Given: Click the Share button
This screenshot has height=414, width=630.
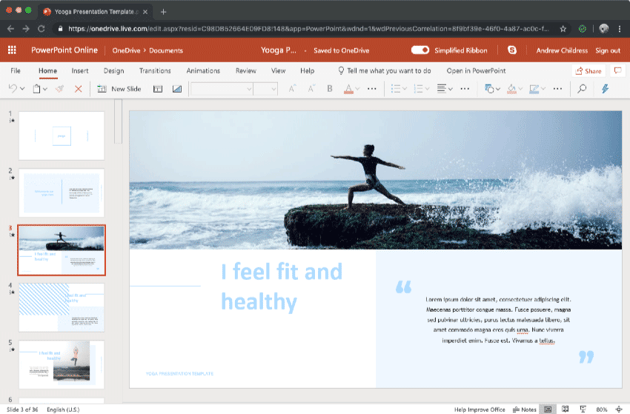Looking at the screenshot, I should click(588, 71).
